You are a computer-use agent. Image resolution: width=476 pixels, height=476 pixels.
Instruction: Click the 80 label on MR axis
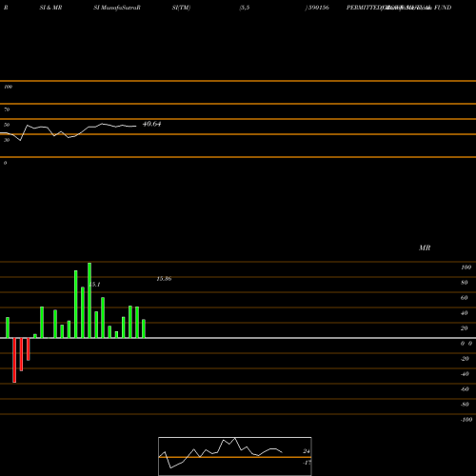tap(465, 283)
